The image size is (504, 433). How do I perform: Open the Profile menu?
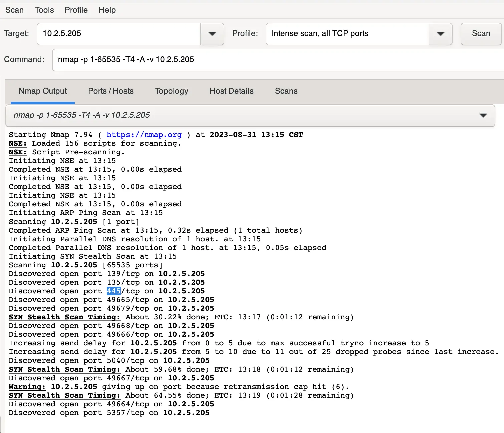point(76,10)
